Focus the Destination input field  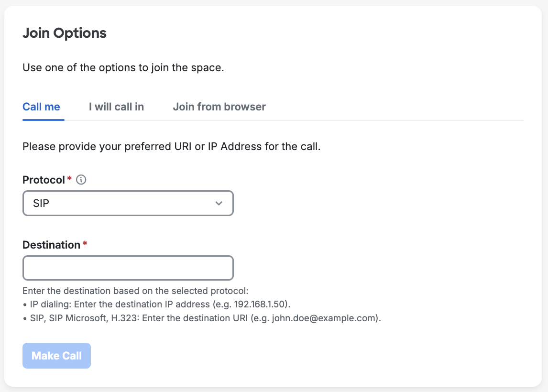(x=128, y=268)
